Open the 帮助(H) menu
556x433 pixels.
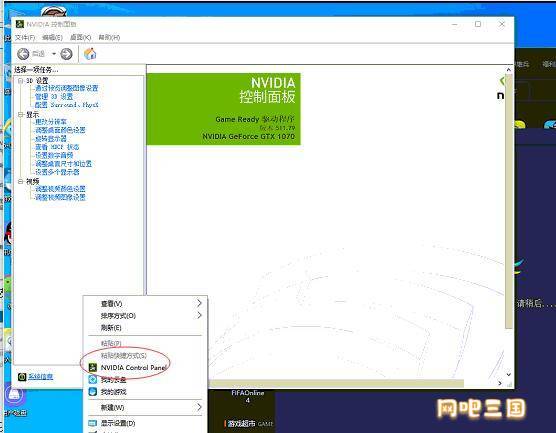pos(109,37)
